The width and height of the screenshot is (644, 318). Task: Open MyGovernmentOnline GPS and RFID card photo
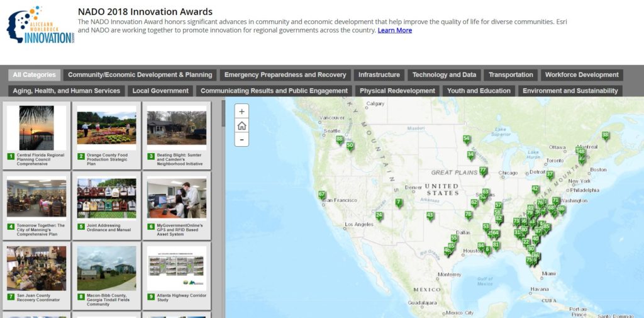coord(177,198)
